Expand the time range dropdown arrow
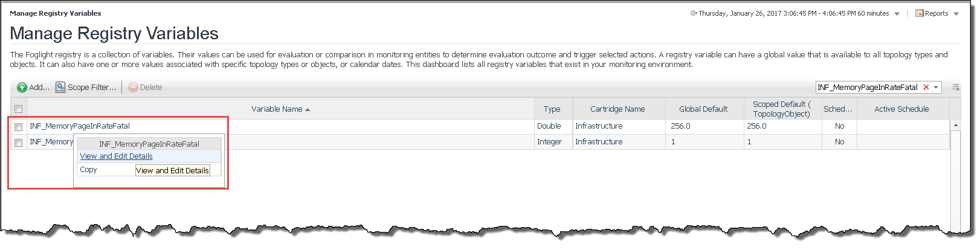 897,14
